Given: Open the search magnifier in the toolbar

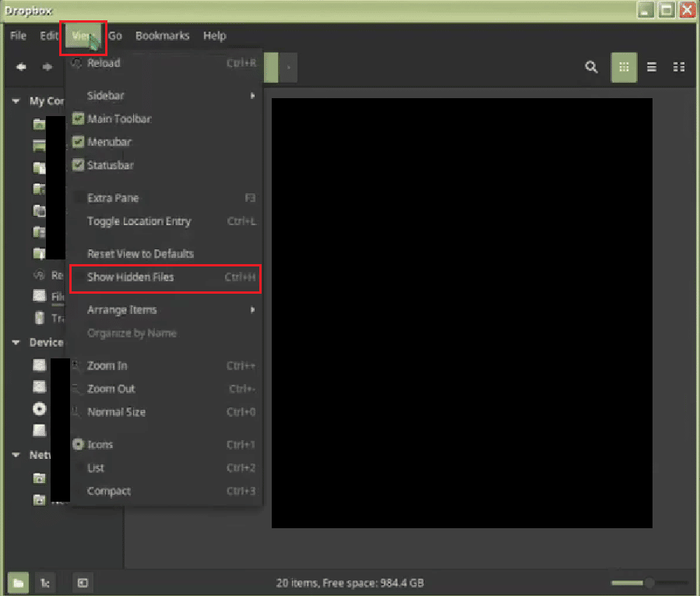Looking at the screenshot, I should (x=591, y=67).
